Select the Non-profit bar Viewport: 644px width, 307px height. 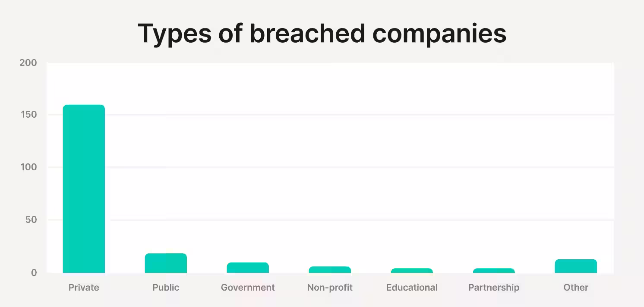[x=330, y=270]
